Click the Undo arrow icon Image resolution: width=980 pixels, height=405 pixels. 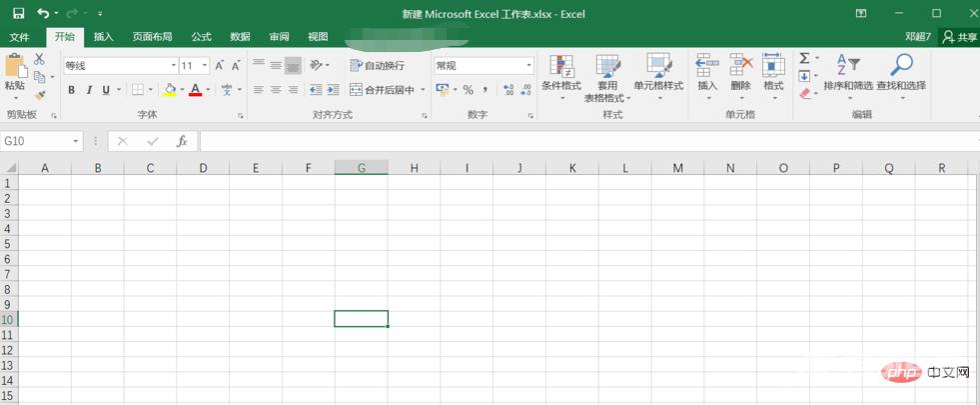pos(42,13)
